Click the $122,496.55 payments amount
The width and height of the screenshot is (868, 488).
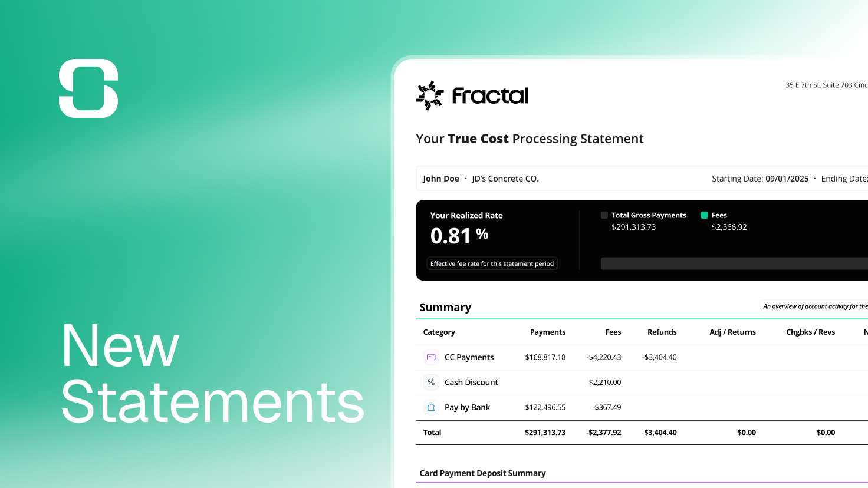(x=545, y=407)
